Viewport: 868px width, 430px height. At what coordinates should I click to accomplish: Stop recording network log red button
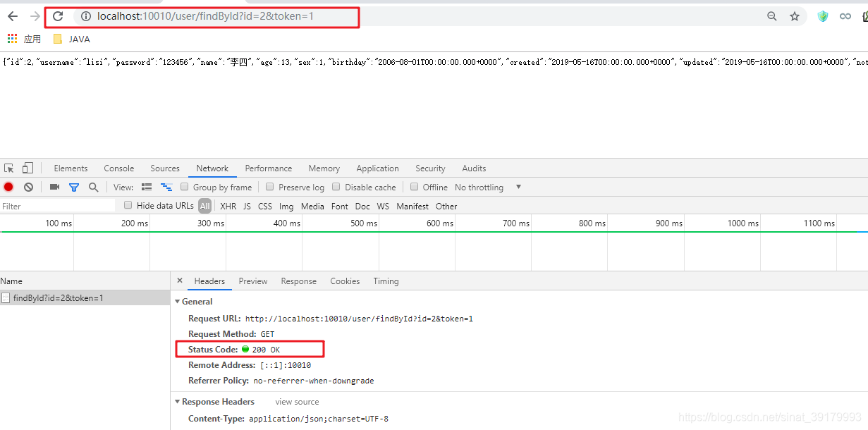8,187
